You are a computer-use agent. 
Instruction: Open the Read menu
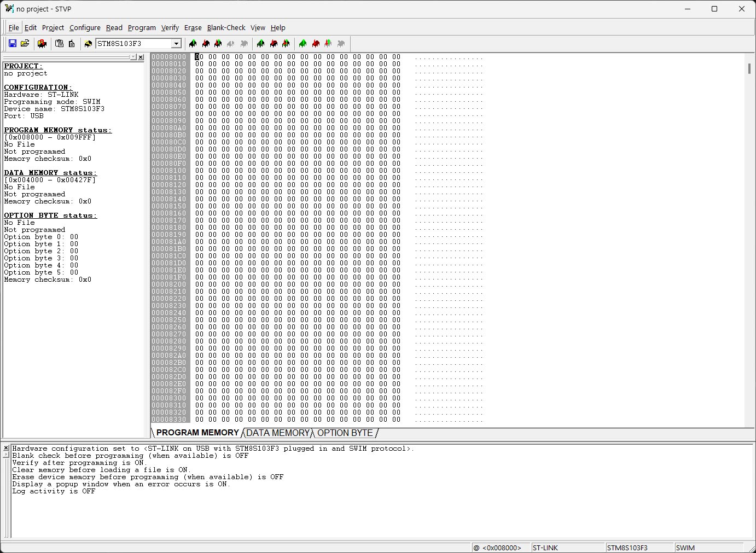tap(114, 27)
